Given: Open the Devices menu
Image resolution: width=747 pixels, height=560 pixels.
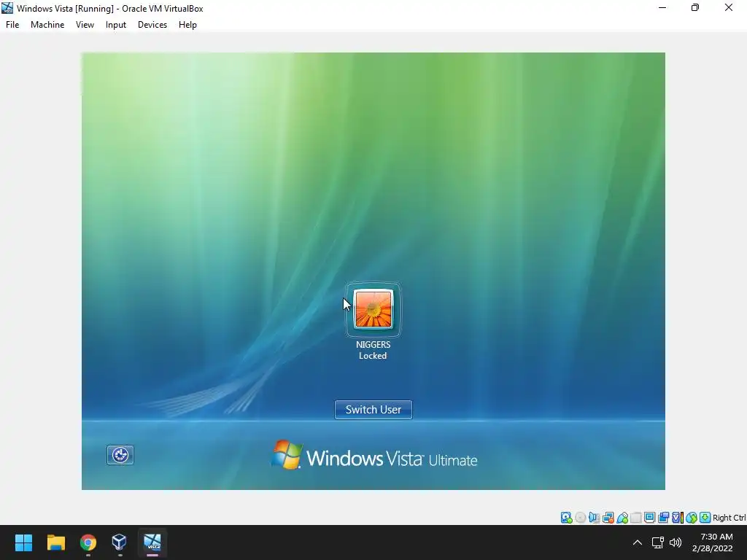Looking at the screenshot, I should click(x=152, y=25).
